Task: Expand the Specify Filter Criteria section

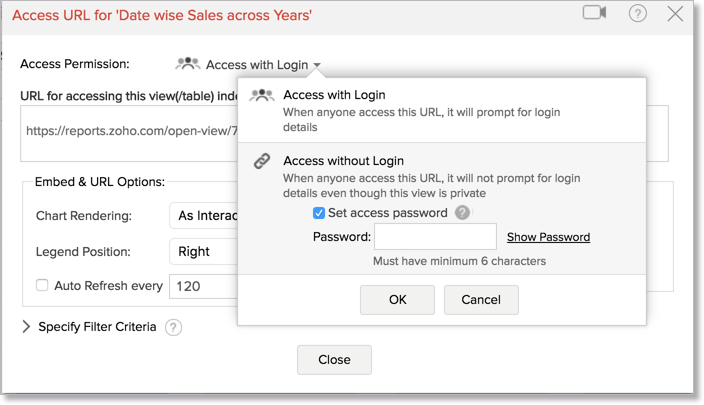Action: 27,327
